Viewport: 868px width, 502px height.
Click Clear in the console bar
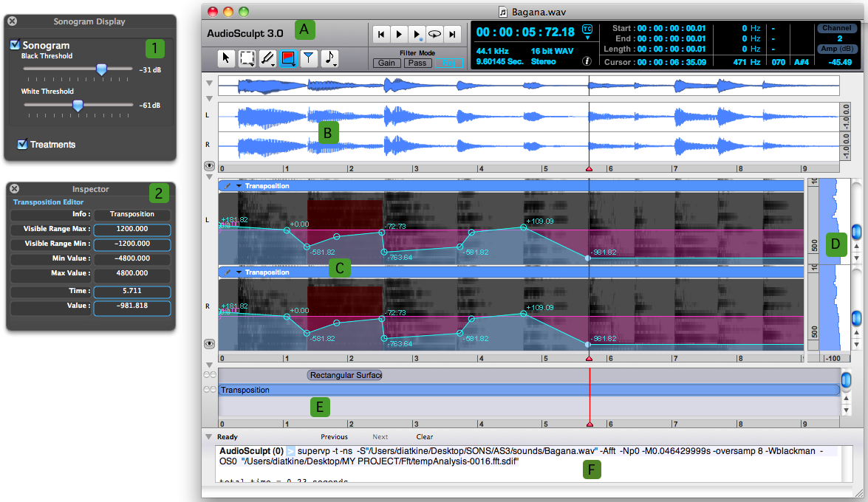pos(424,437)
